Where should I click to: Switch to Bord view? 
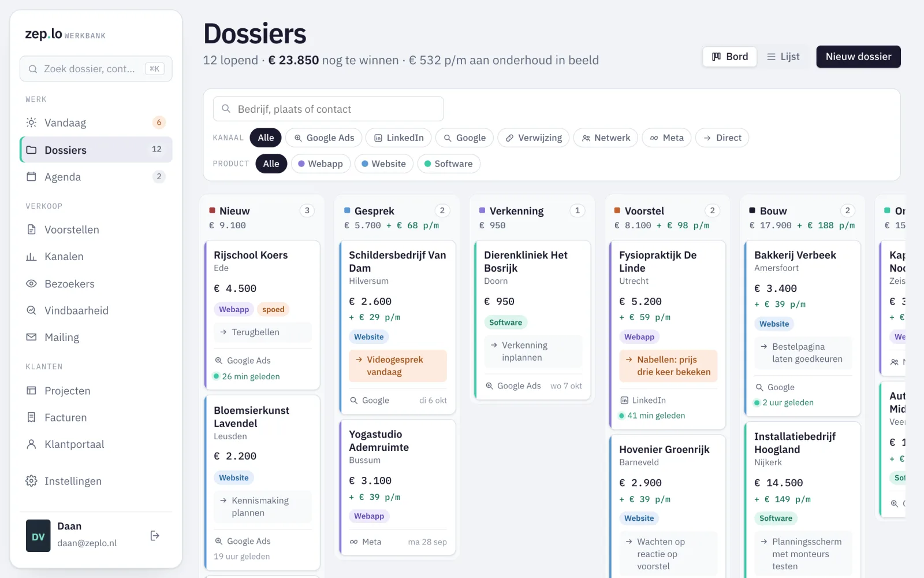pos(730,57)
